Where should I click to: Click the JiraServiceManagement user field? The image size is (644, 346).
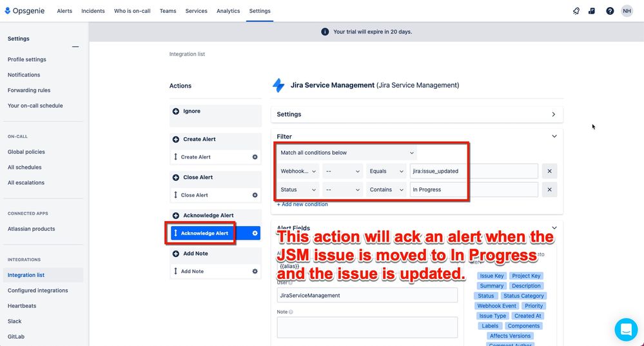pos(367,296)
